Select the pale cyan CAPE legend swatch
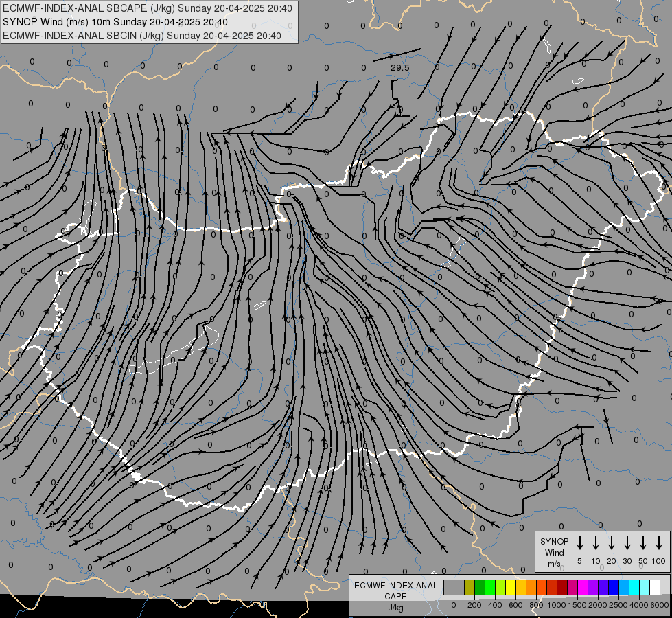This screenshot has height=618, width=672. pos(644,587)
